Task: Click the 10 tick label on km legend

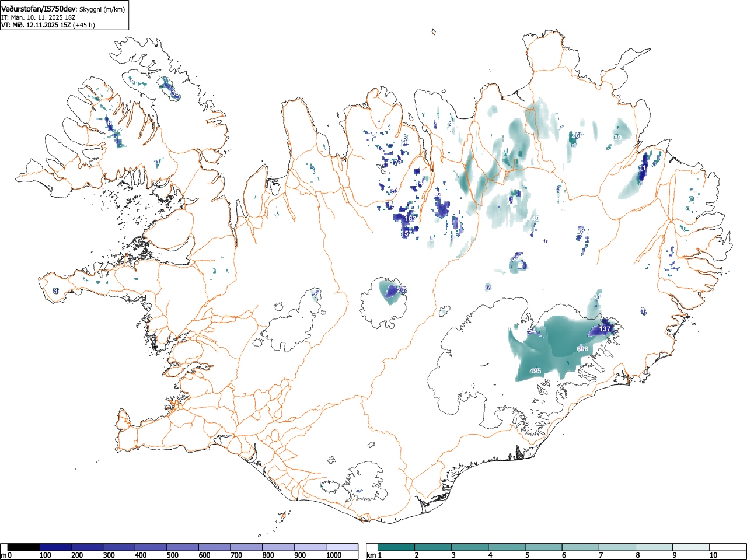Action: 713,555
